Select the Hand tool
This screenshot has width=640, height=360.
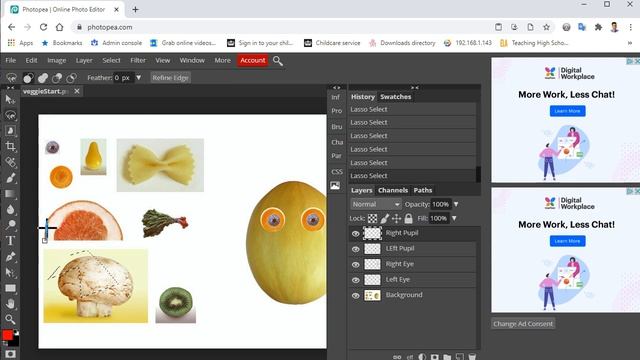tap(10, 304)
